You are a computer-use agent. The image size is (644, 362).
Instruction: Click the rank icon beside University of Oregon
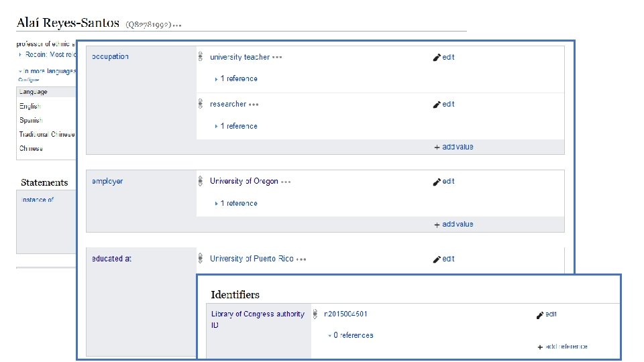[x=200, y=181]
